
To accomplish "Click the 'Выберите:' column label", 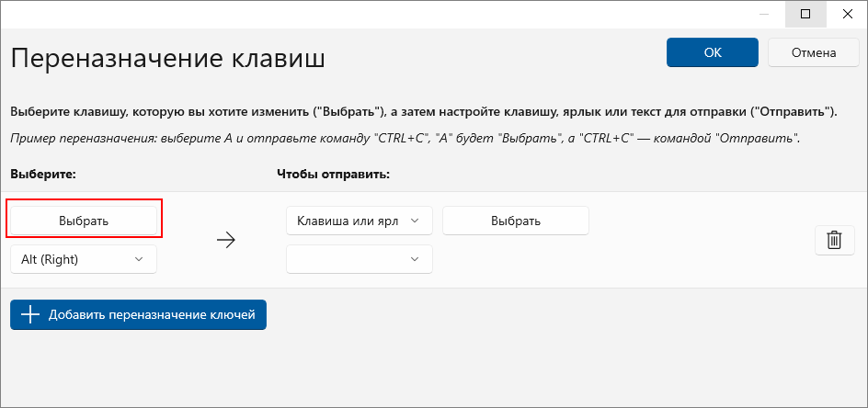I will pyautogui.click(x=42, y=174).
